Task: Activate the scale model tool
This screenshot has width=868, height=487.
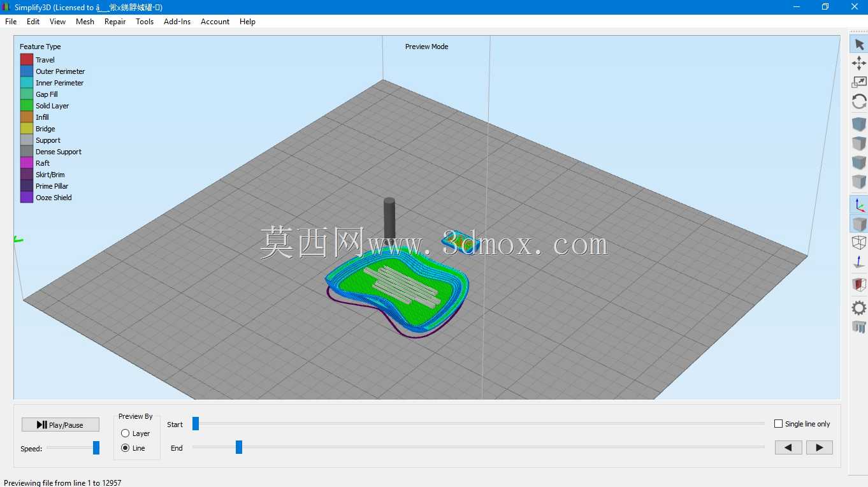Action: 859,82
